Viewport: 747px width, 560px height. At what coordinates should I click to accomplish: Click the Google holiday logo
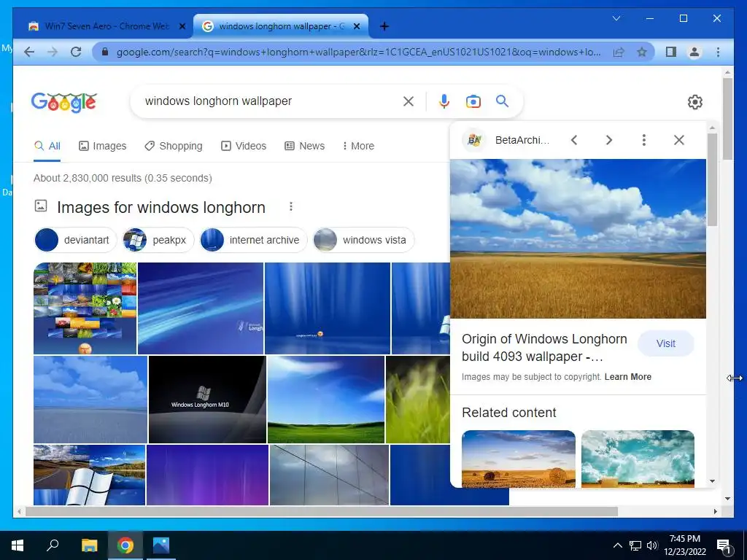pos(64,102)
